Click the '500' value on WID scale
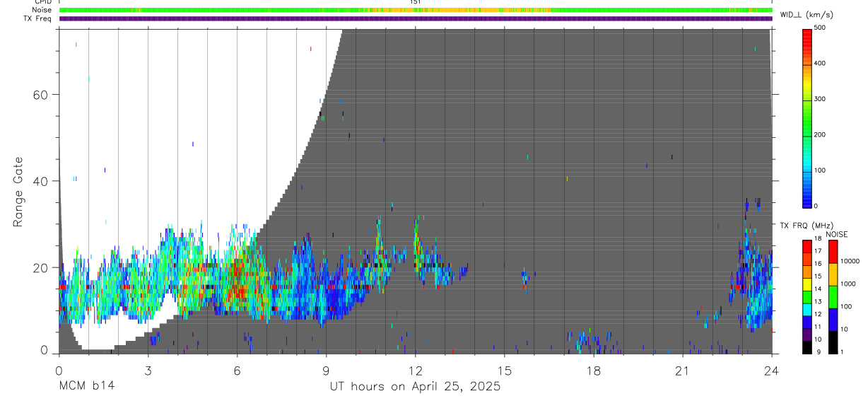 pyautogui.click(x=820, y=28)
